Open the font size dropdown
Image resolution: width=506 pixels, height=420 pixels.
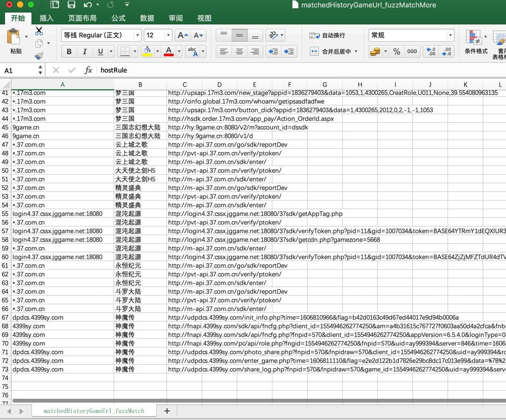coord(169,35)
